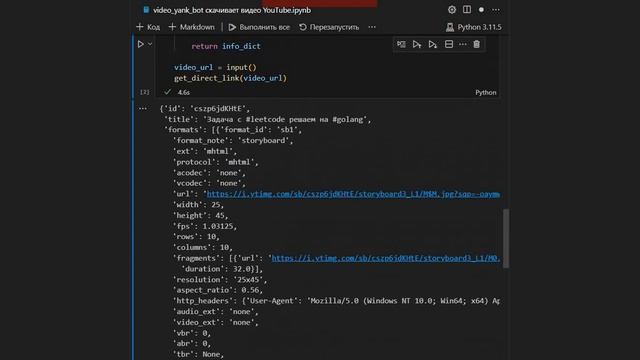Click the split editor icon
Viewport: 640px width, 360px height.
click(x=467, y=10)
